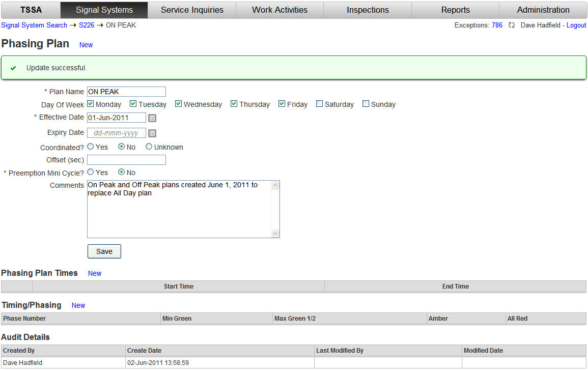This screenshot has width=588, height=371.
Task: Open the Reports tab
Action: [455, 10]
